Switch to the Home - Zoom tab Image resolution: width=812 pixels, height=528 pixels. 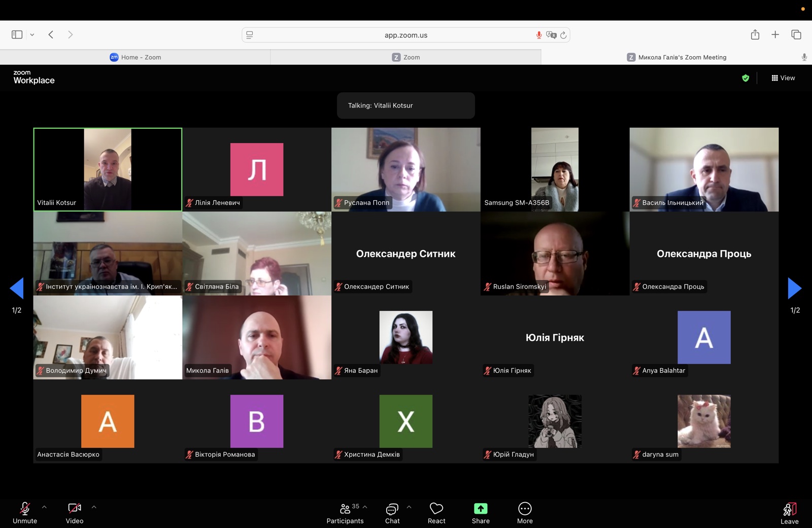[x=136, y=57]
